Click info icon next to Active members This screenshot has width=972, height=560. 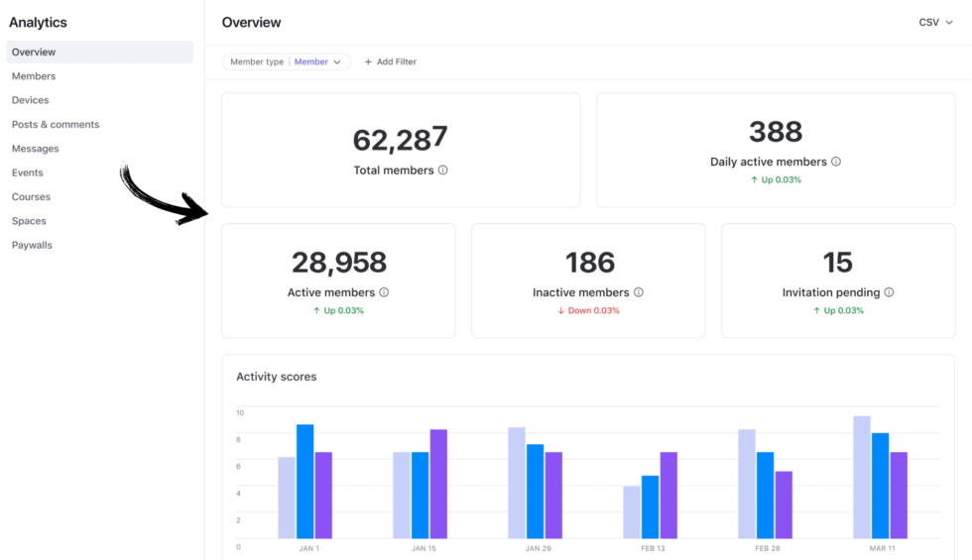pos(384,292)
